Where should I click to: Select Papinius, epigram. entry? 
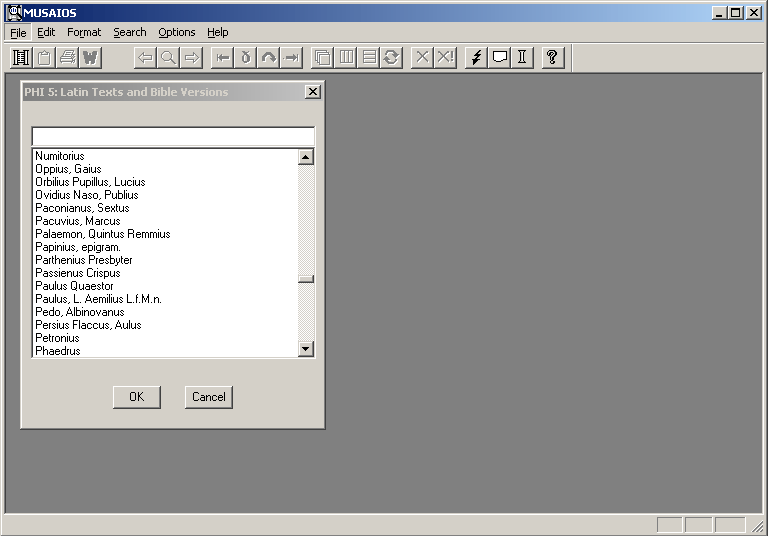tap(166, 247)
